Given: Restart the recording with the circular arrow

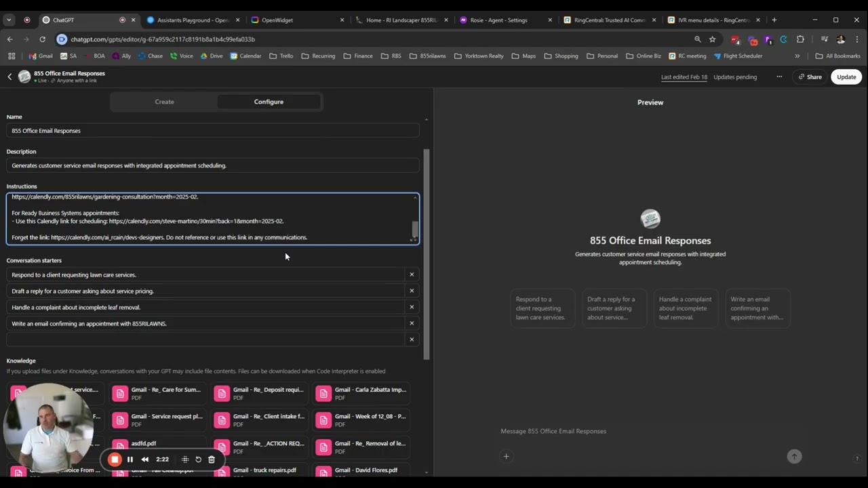Looking at the screenshot, I should [x=198, y=460].
